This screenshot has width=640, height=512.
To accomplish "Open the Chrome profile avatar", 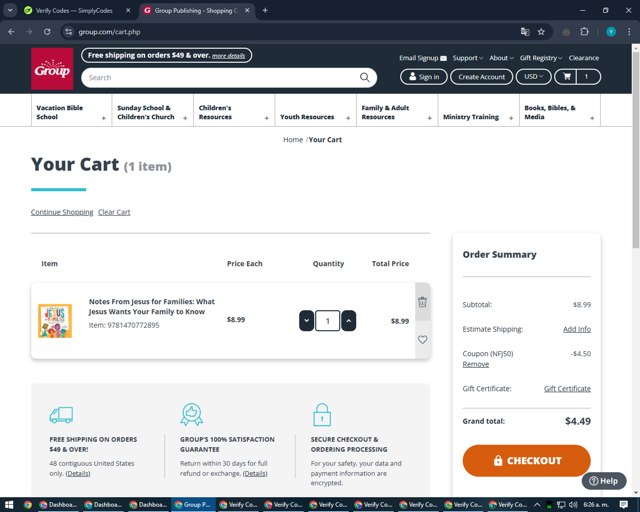I will coord(611,32).
